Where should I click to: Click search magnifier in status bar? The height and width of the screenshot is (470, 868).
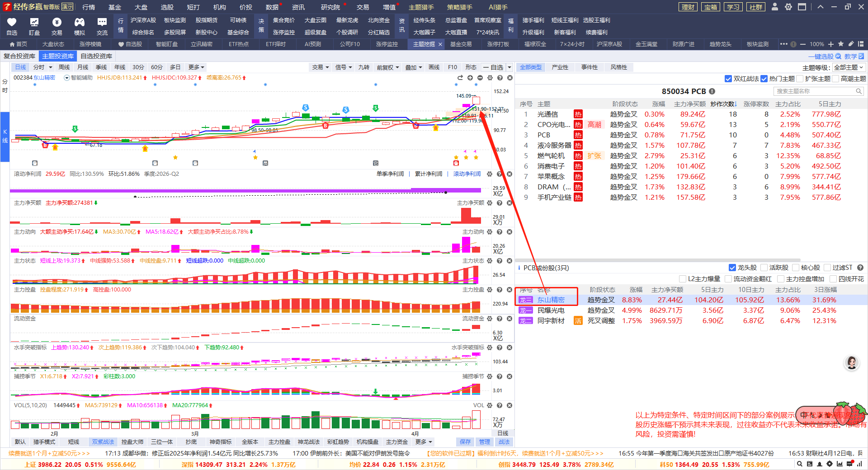(800, 464)
